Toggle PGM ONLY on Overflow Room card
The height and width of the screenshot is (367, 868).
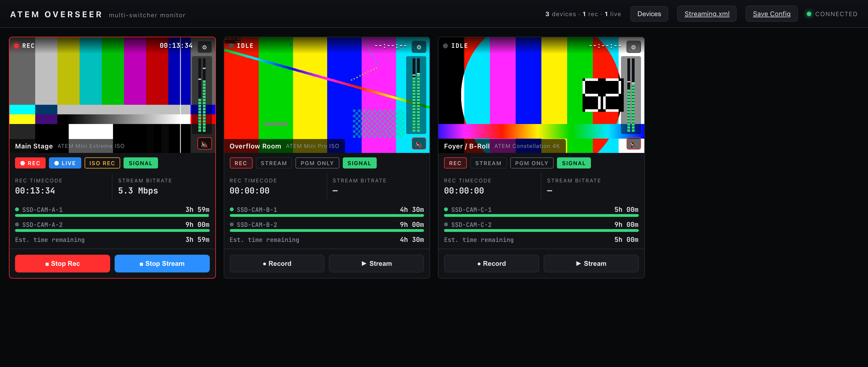(x=317, y=163)
